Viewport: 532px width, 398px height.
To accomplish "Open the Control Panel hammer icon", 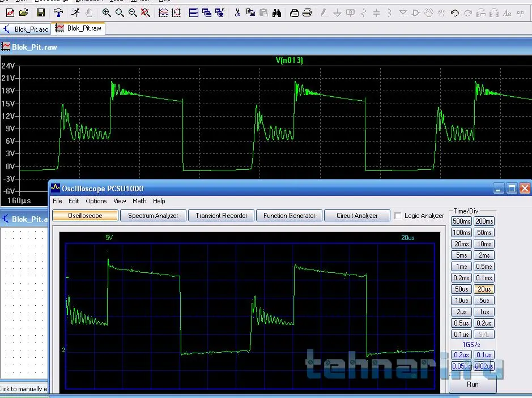I will (58, 12).
